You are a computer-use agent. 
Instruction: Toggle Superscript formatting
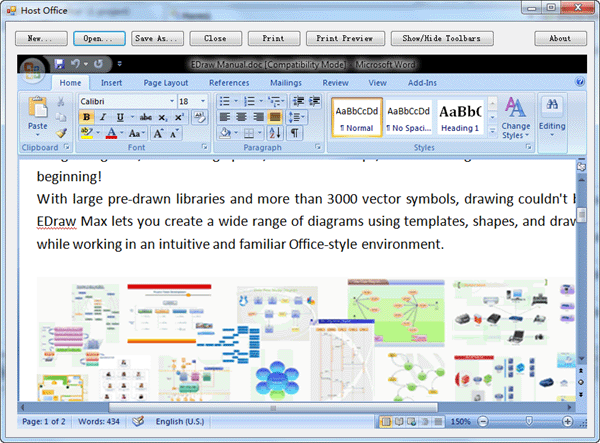(x=179, y=117)
